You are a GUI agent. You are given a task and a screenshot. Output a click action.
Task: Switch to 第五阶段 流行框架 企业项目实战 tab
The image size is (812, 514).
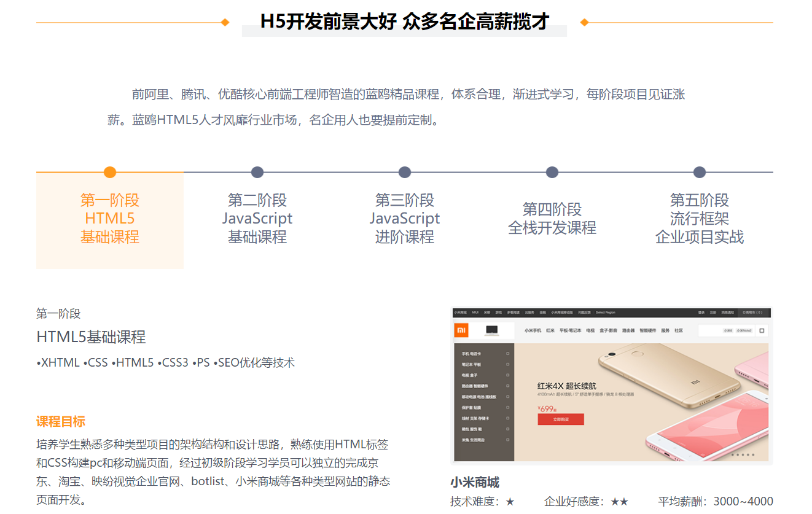point(700,220)
